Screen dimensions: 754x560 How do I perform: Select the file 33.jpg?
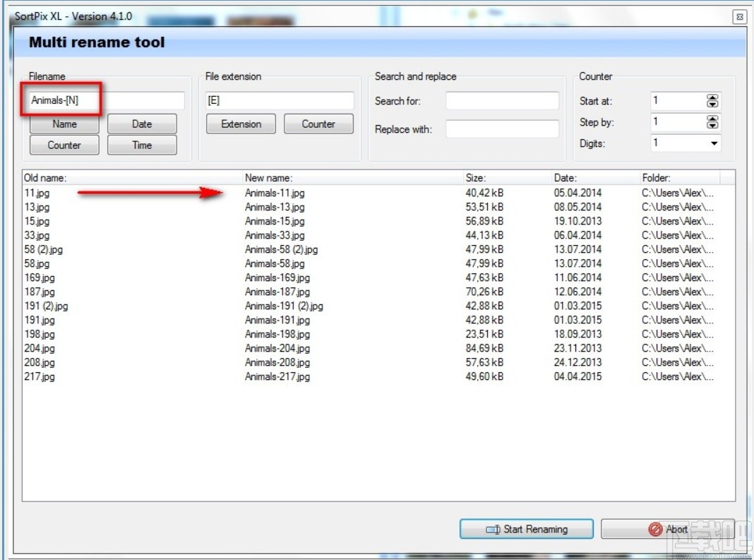click(x=37, y=235)
